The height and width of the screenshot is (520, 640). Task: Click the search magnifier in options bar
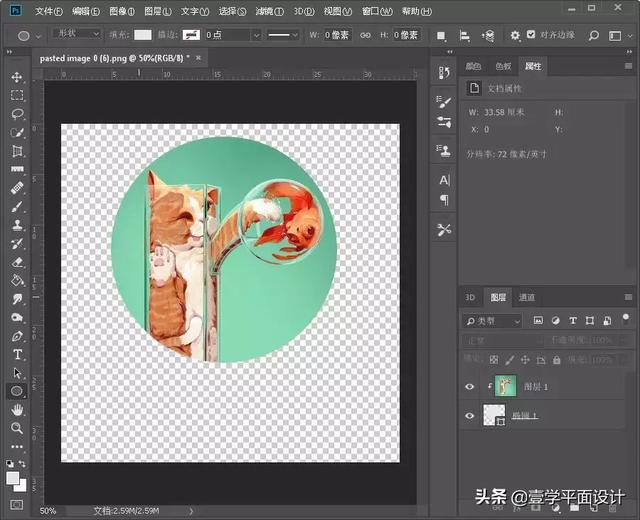(x=593, y=36)
